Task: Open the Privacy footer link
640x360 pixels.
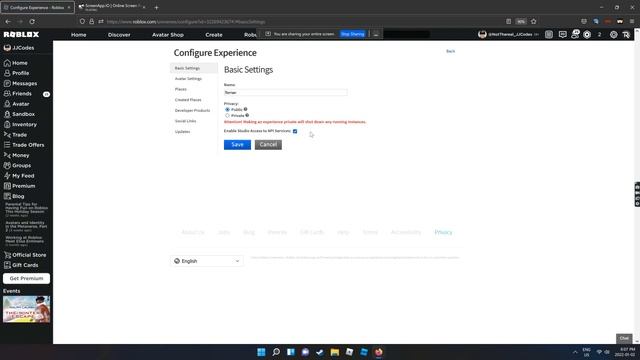Action: (x=443, y=232)
